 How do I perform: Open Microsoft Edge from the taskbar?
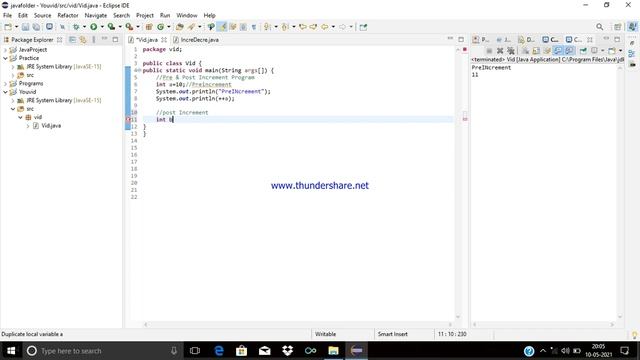click(x=219, y=351)
